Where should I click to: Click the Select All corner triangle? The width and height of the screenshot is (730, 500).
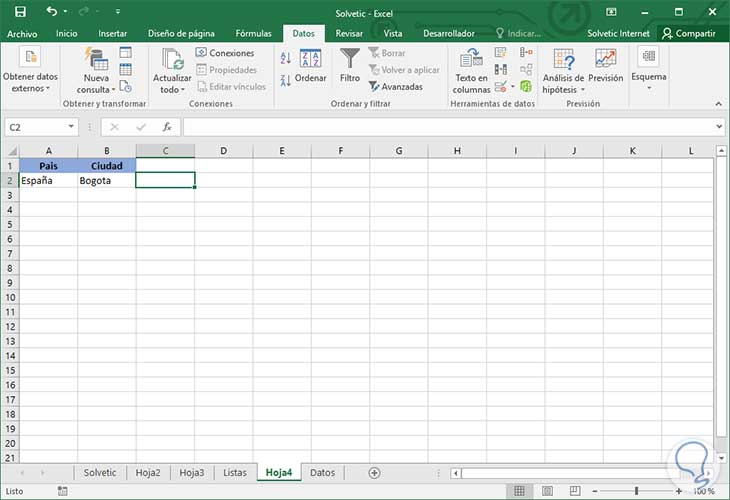click(x=13, y=151)
